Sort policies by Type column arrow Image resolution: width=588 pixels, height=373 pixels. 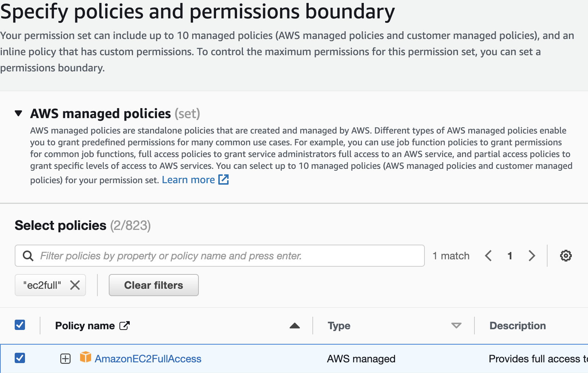click(456, 326)
